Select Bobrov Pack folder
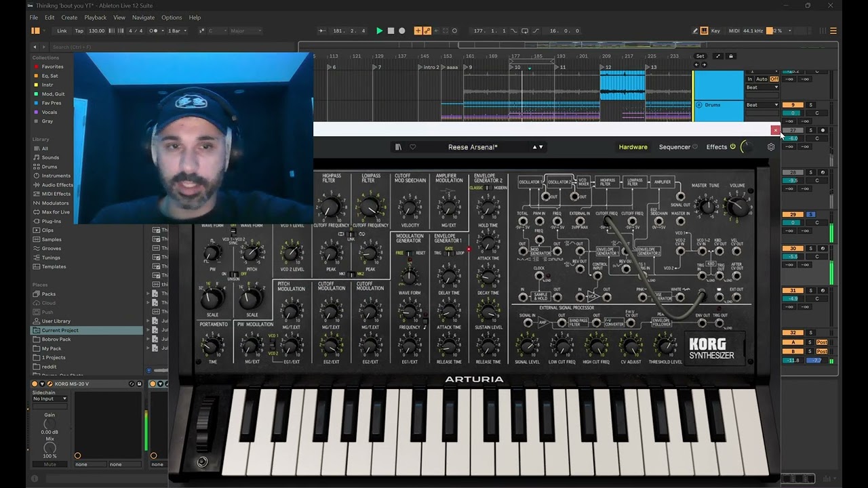868x488 pixels. click(x=56, y=339)
